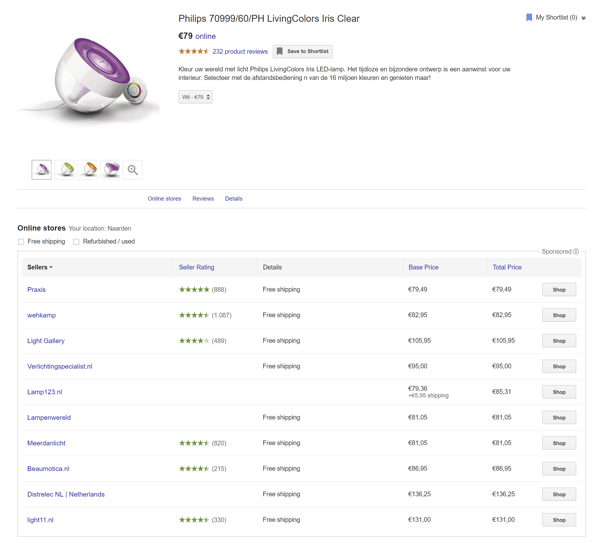Click the online price link
Screen dimensions: 600x543
(x=205, y=36)
